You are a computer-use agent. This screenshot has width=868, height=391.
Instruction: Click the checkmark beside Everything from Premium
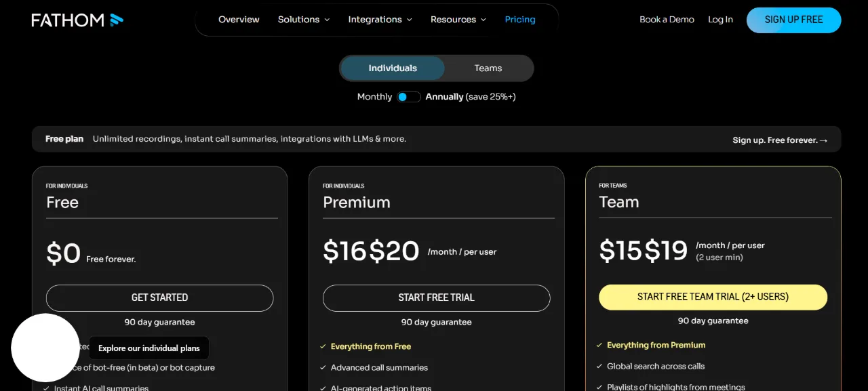click(x=599, y=345)
